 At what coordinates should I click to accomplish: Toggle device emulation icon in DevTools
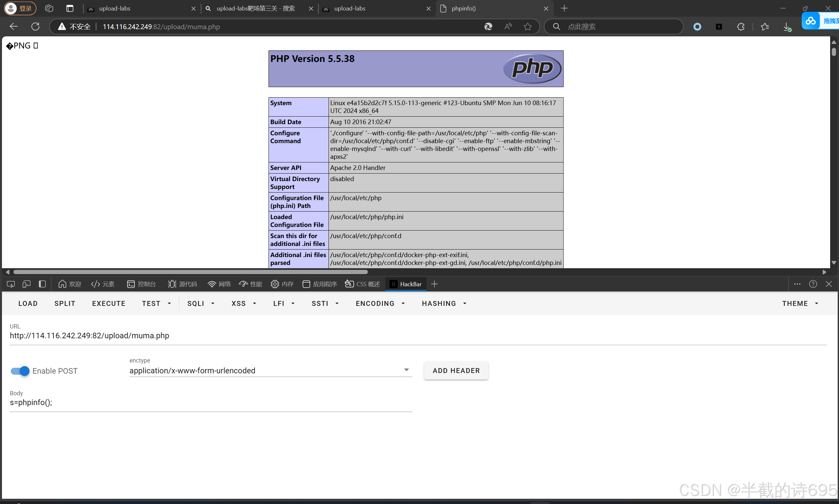[x=26, y=284]
